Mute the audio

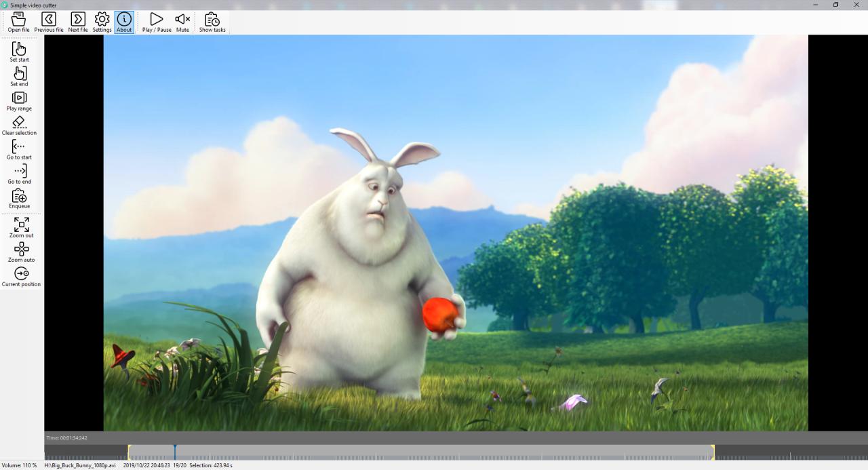click(x=182, y=22)
